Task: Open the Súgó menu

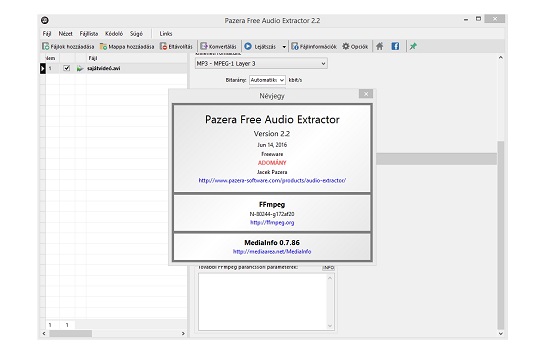Action: (136, 34)
